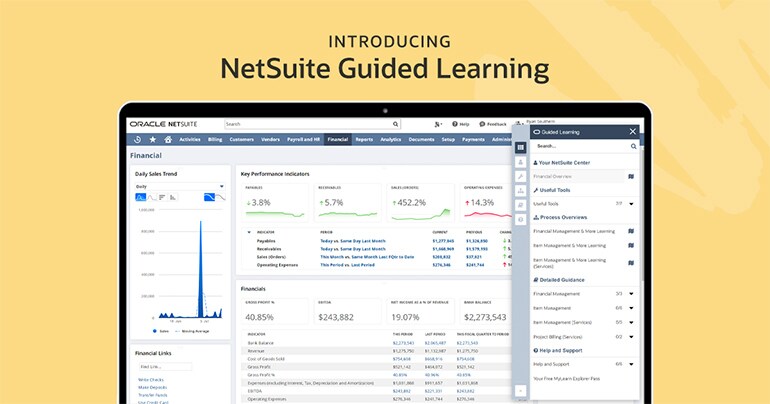This screenshot has height=404, width=770.
Task: Select the area chart type icon
Action: coord(140,197)
